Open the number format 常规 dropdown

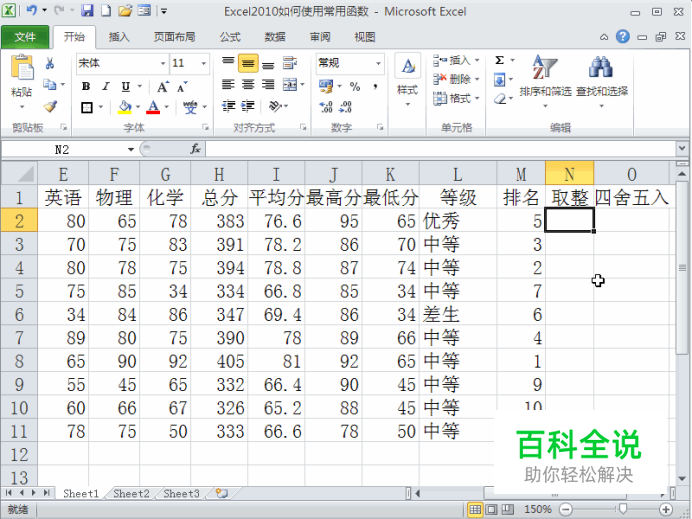pyautogui.click(x=378, y=64)
